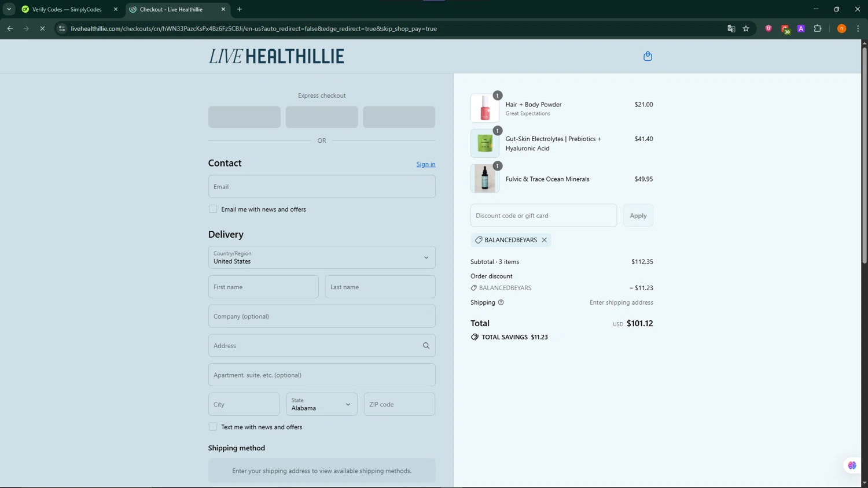The width and height of the screenshot is (868, 488).
Task: Close the Verify Codes SimplyCodes tab
Action: tap(115, 9)
